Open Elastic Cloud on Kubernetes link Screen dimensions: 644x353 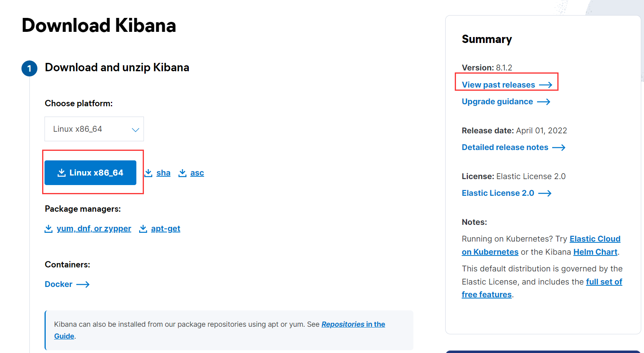tap(595, 239)
